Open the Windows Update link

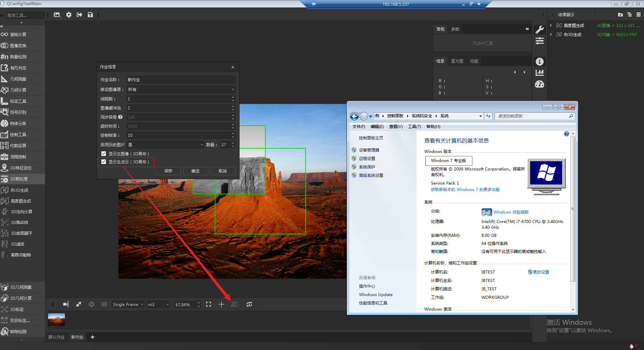coord(375,294)
